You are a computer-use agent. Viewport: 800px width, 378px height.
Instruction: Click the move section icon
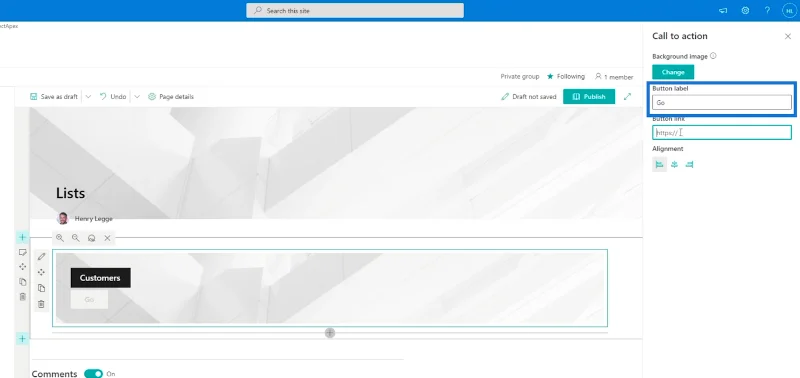coord(22,267)
